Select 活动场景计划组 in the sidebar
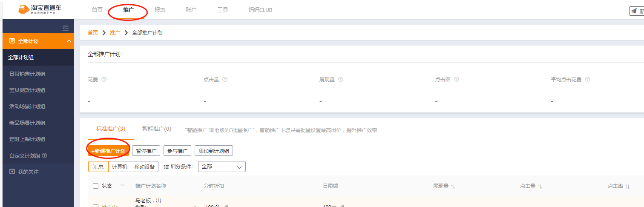Screen dimensions: 644x207 click(x=38, y=106)
